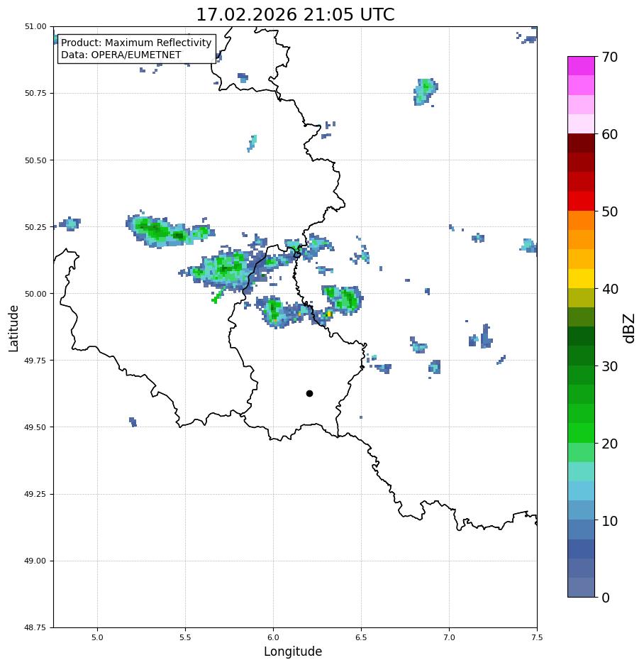Click the 'Longitude' axis label

[293, 652]
